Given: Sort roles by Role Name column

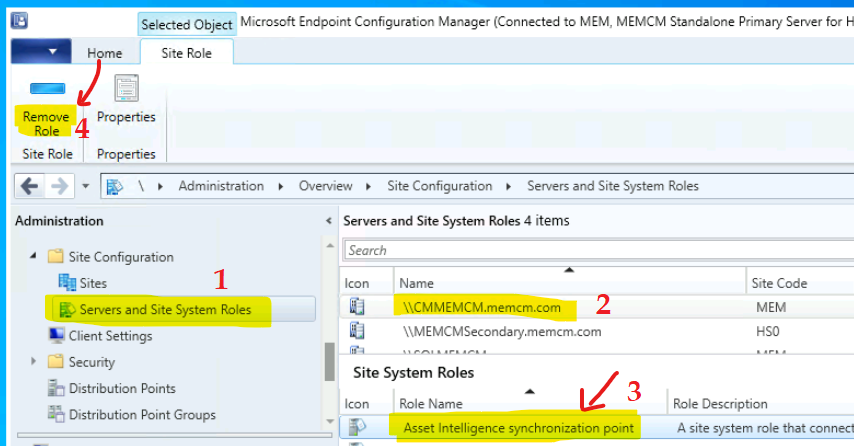Looking at the screenshot, I should coord(529,404).
